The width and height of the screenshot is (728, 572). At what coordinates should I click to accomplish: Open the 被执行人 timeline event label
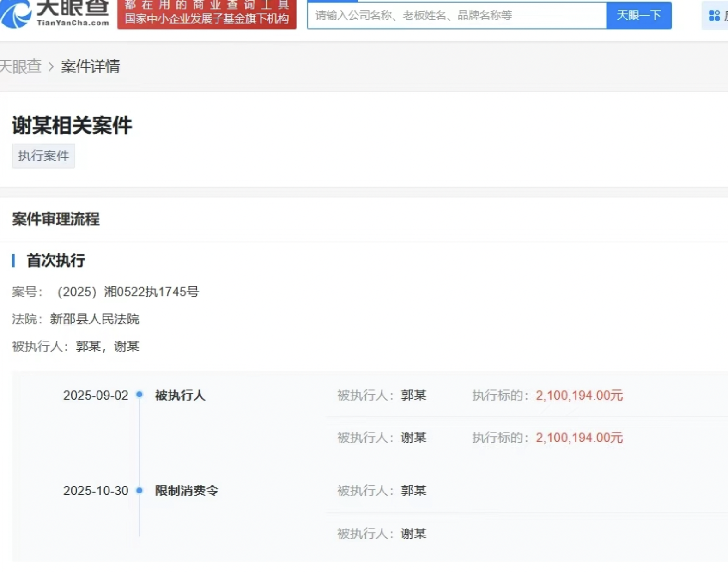pyautogui.click(x=180, y=396)
